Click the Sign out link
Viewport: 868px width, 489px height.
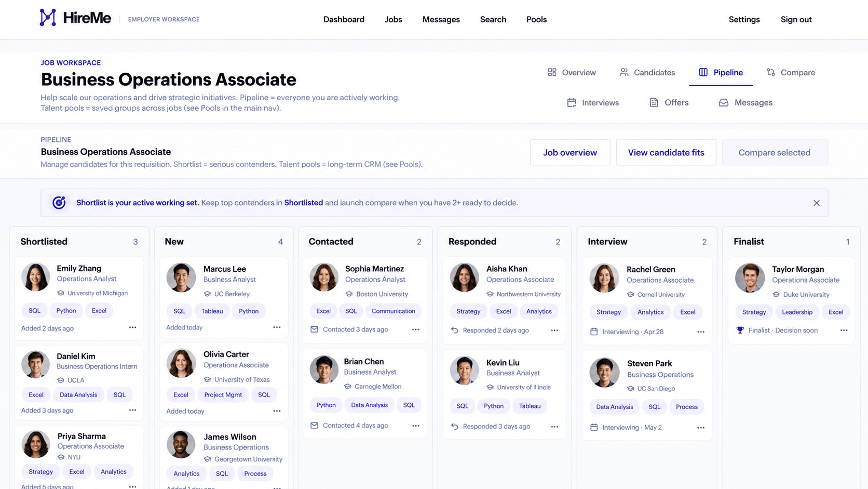coord(796,19)
